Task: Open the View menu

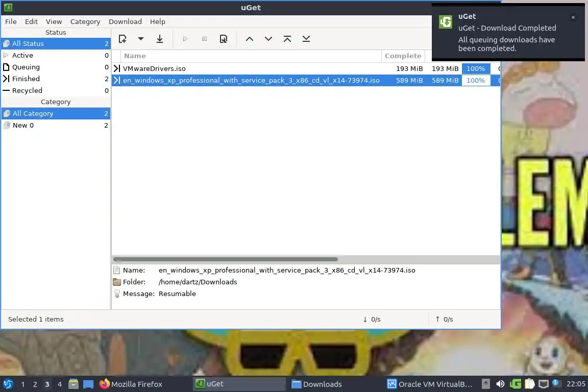Action: [54, 21]
